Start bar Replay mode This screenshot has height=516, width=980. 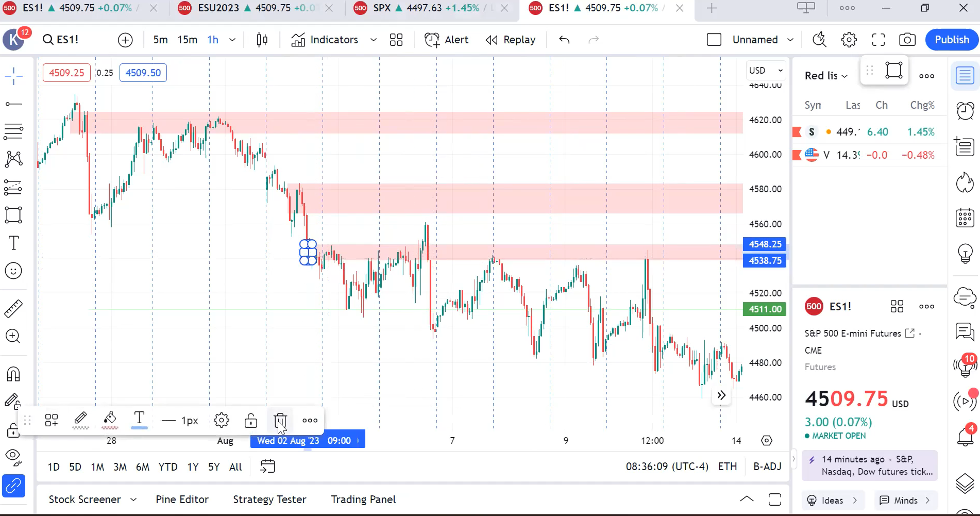pos(511,40)
